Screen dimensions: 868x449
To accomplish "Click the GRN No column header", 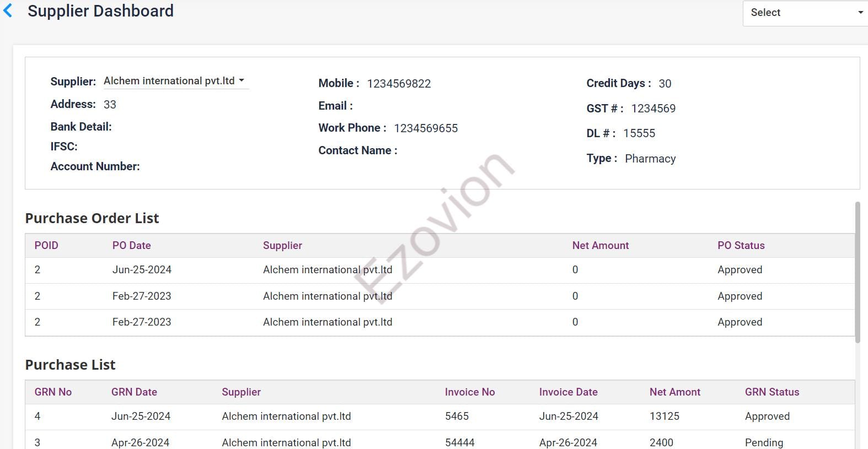I will 53,392.
